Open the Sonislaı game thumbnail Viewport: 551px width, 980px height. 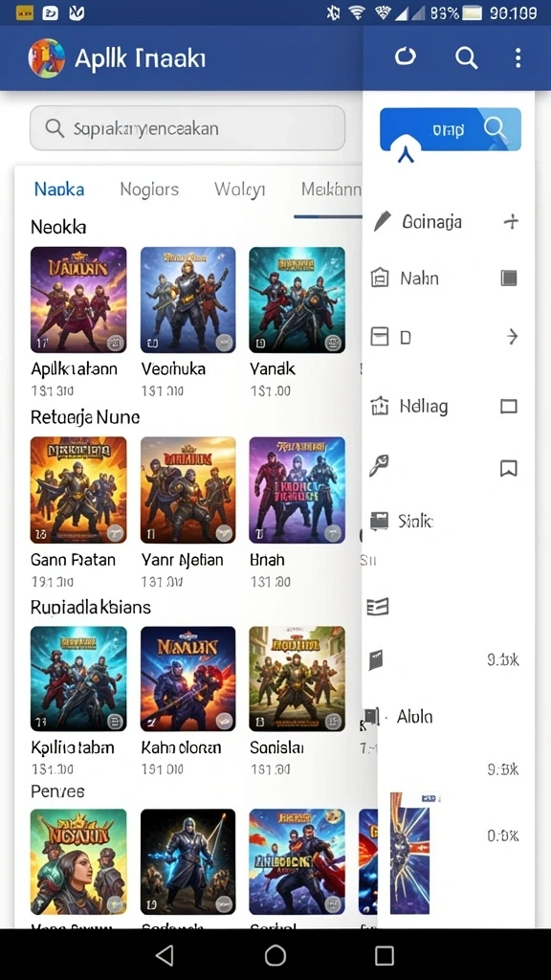pos(298,679)
